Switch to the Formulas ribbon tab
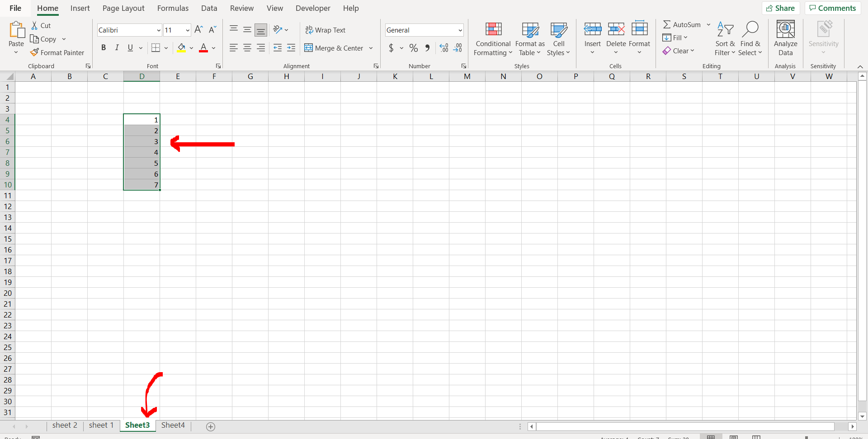 [173, 8]
